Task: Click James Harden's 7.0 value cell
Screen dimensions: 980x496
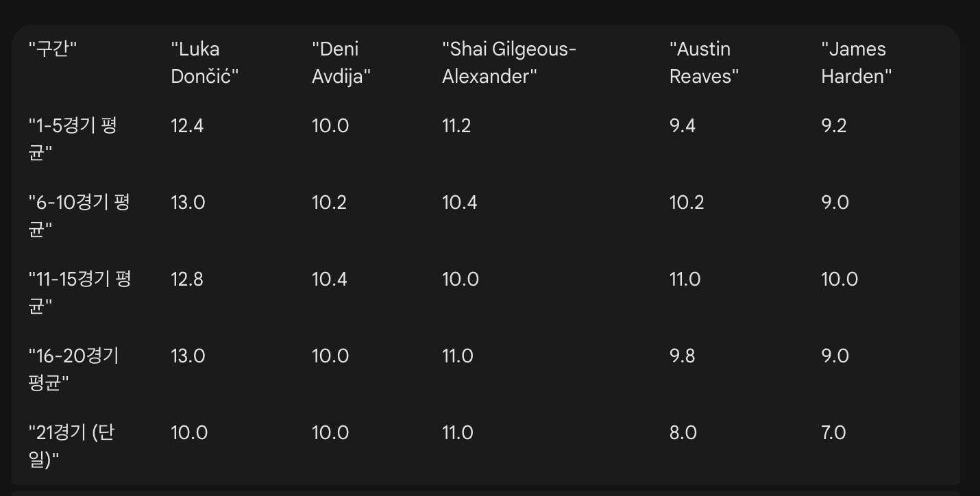Action: (834, 433)
